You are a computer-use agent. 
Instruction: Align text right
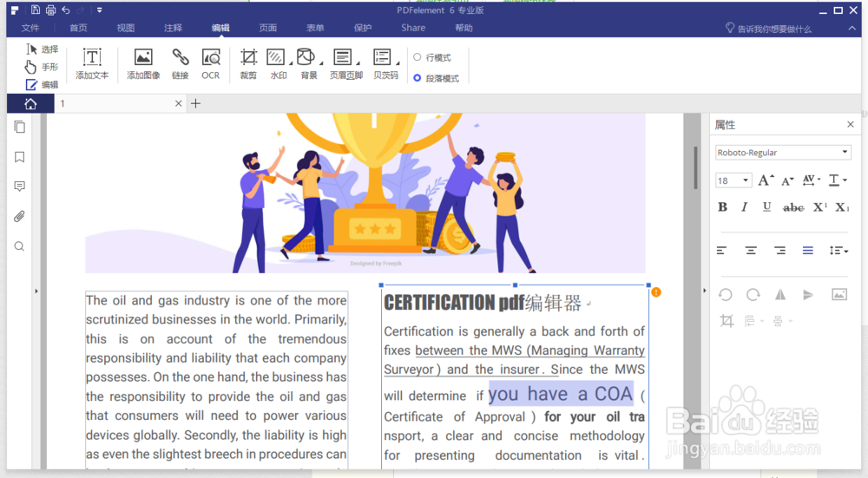point(780,251)
